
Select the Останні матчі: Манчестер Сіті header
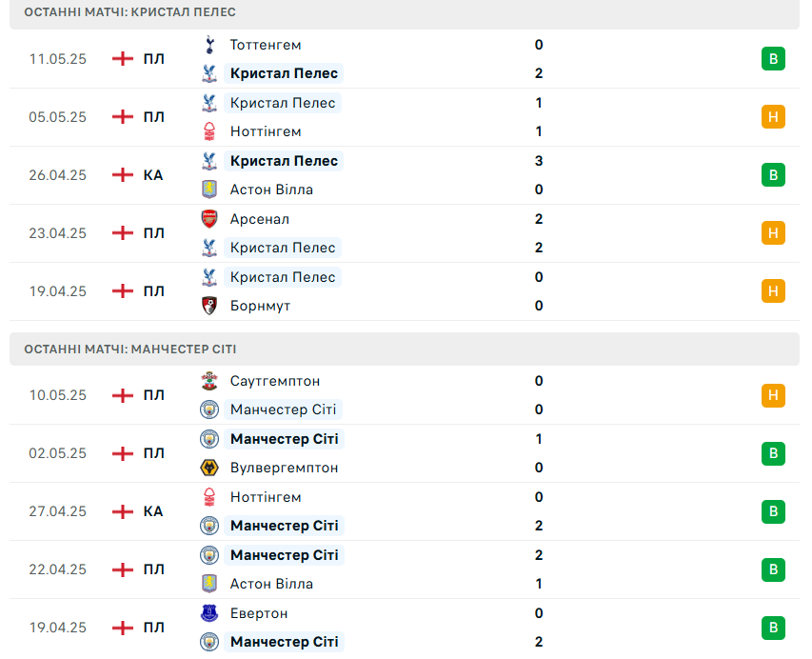pyautogui.click(x=405, y=349)
